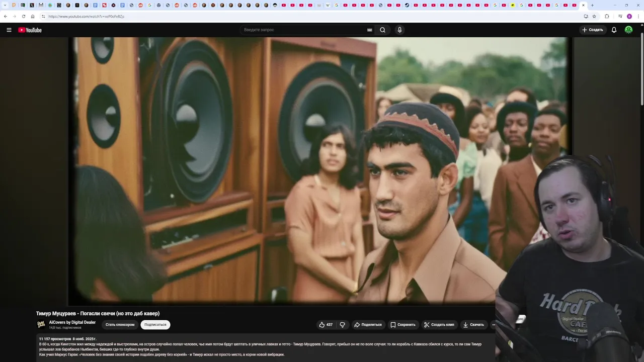This screenshot has width=644, height=362.
Task: Like the video with 437 likes
Action: [326, 325]
